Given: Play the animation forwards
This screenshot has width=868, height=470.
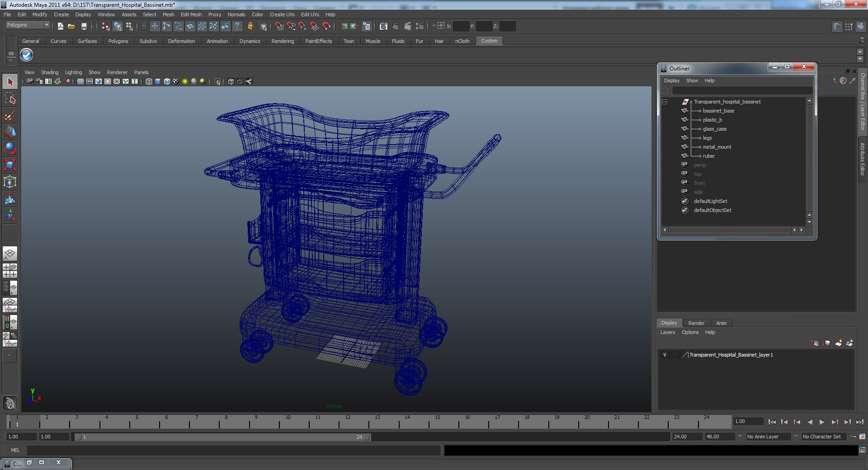Looking at the screenshot, I should [x=822, y=422].
